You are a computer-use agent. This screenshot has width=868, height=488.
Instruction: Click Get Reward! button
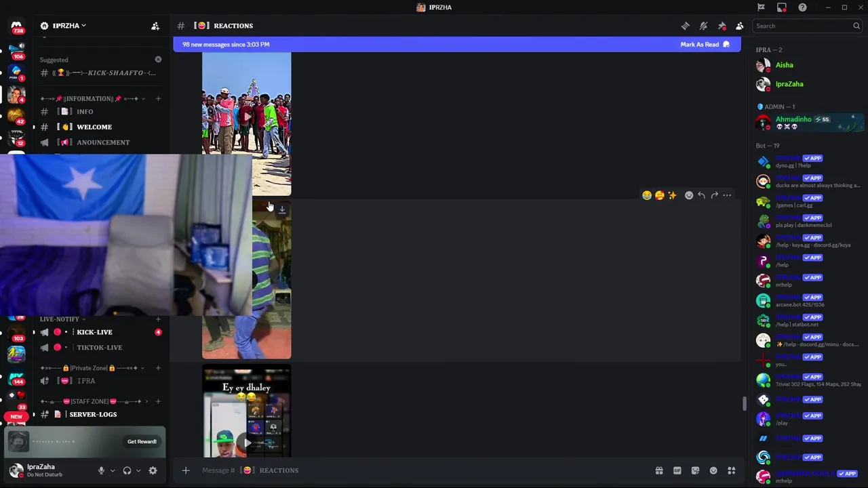pos(142,442)
